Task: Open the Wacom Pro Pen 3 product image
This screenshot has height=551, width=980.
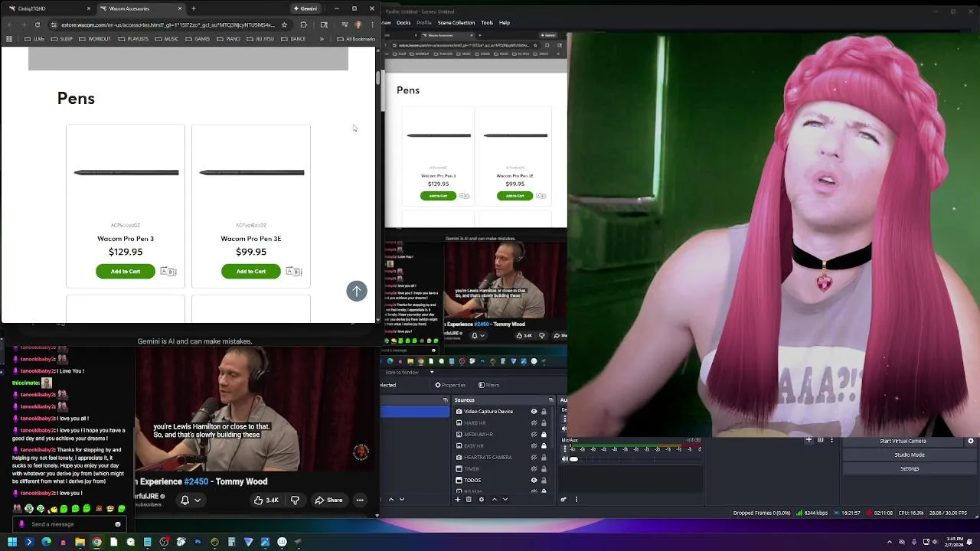Action: pos(126,173)
